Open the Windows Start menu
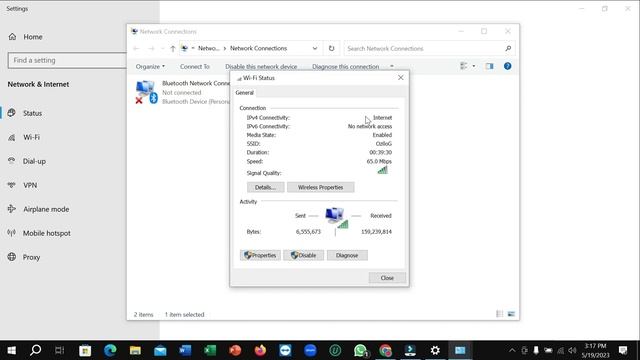This screenshot has height=360, width=640. click(x=11, y=350)
